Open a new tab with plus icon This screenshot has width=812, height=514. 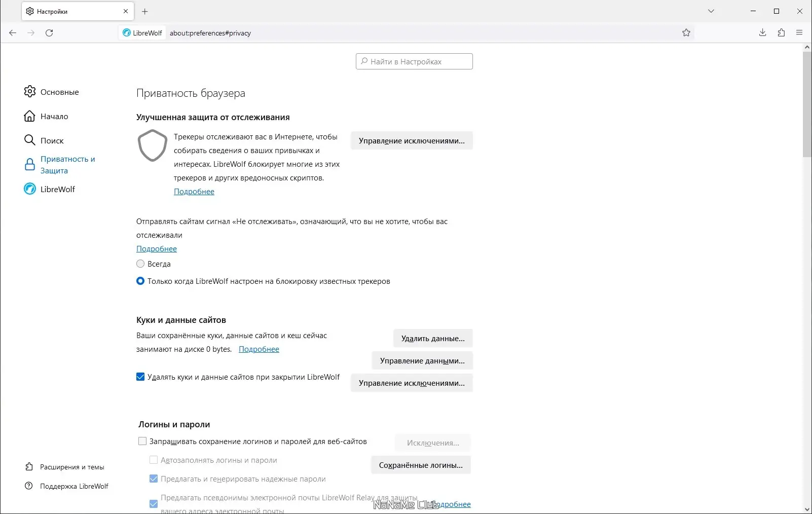tap(145, 11)
